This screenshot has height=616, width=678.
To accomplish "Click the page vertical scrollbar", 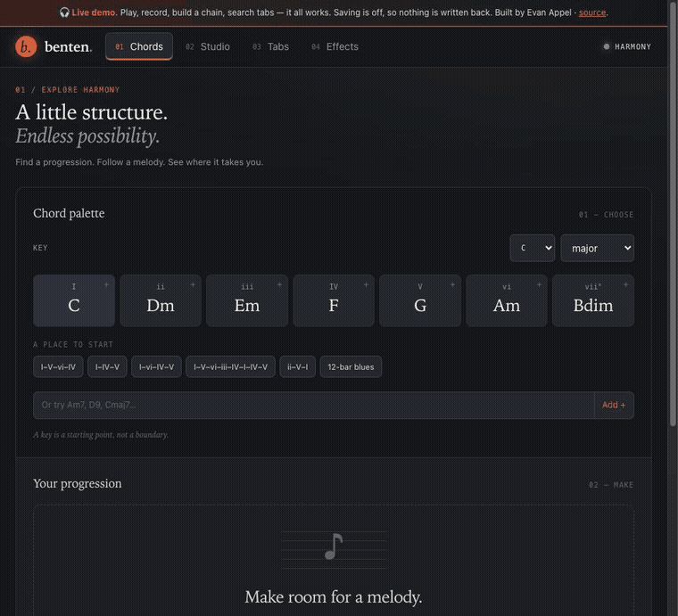I will pyautogui.click(x=673, y=216).
